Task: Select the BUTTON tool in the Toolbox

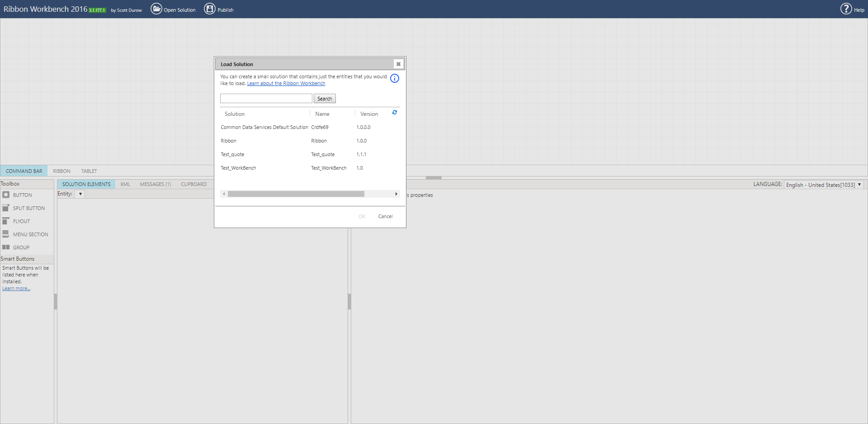Action: pos(22,195)
